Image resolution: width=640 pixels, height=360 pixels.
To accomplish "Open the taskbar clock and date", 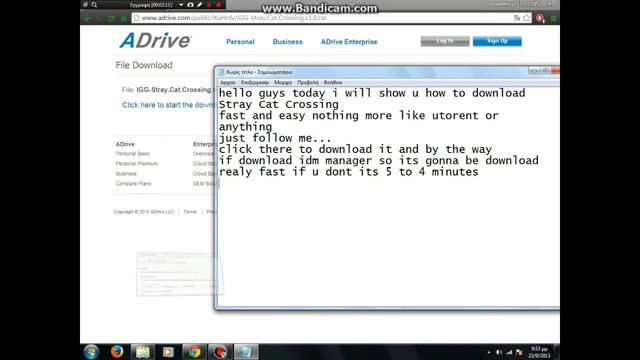I will pos(539,352).
